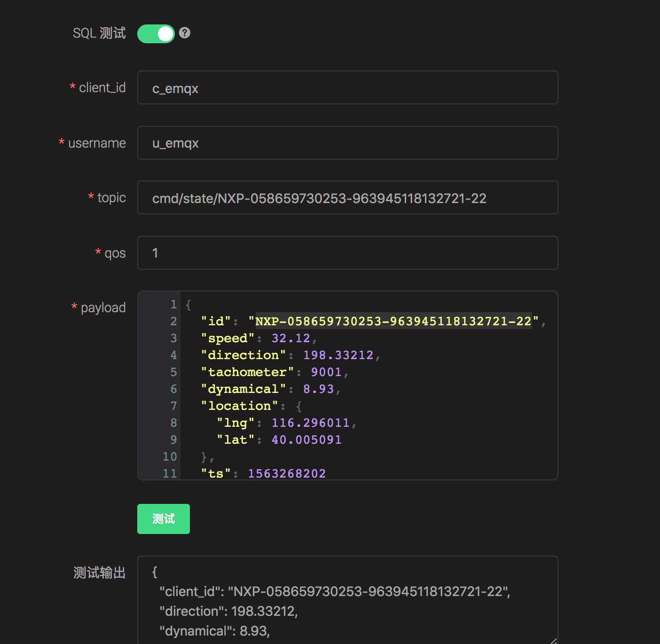Grab the output textarea resize handle
660x644 pixels.
click(x=553, y=641)
